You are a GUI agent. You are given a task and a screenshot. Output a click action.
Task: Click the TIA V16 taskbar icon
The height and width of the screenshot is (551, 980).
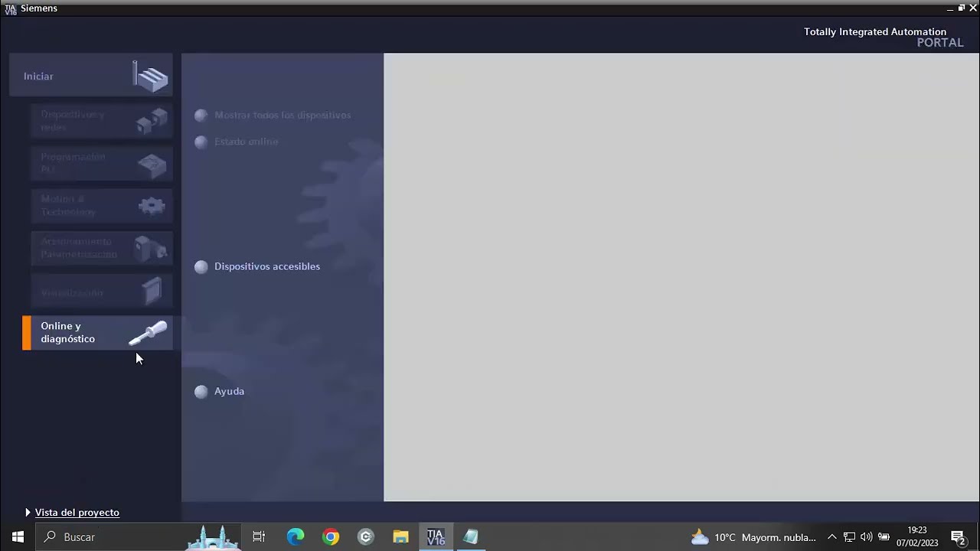(x=436, y=536)
